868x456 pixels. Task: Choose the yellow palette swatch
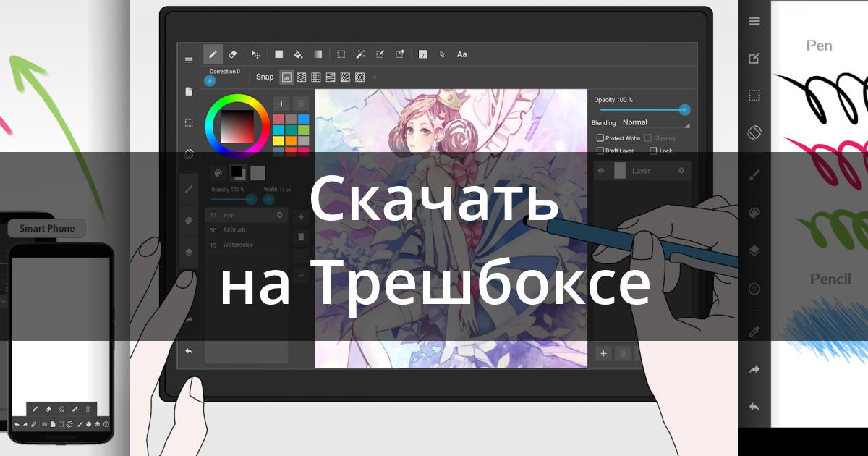(x=278, y=141)
